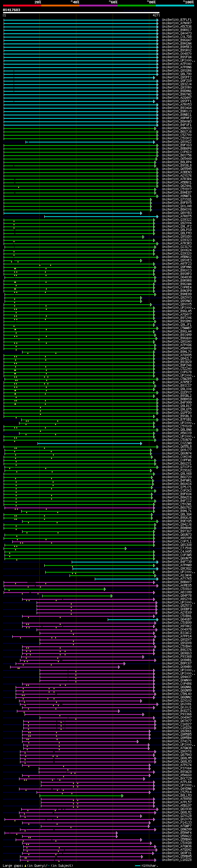Select the UniRef100_O04870 label

(176, 54)
